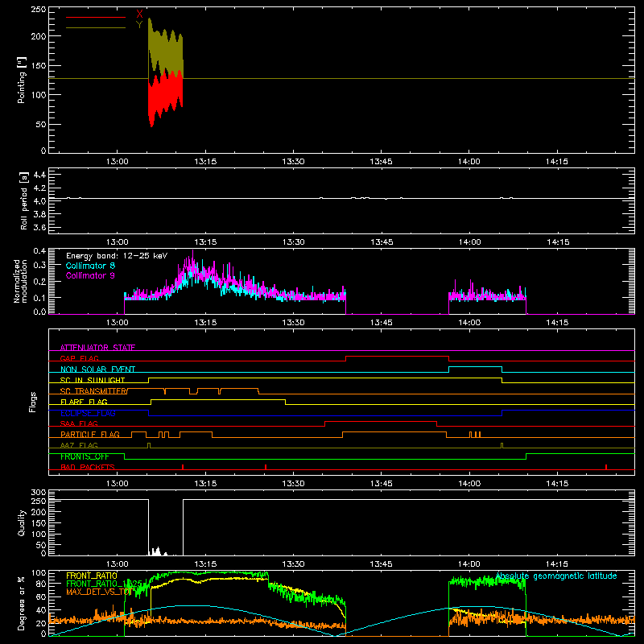Image resolution: width=644 pixels, height=644 pixels.
Task: Click the Flags axis title
Action: click(33, 402)
